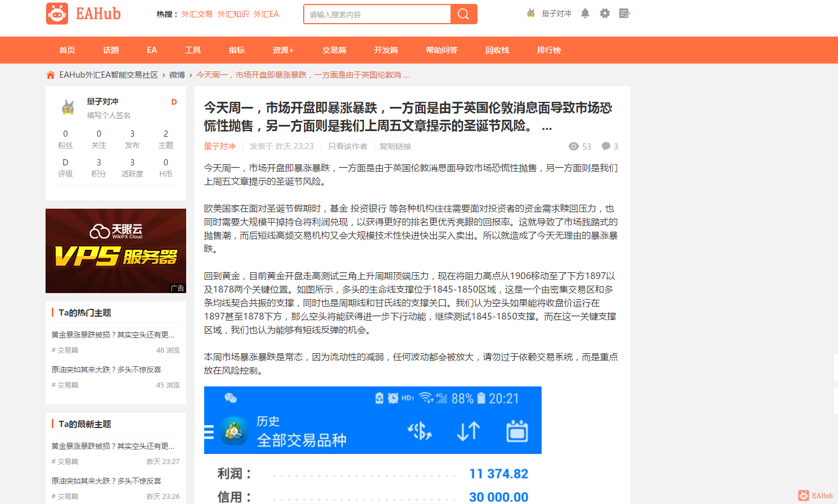Image resolution: width=838 pixels, height=504 pixels.
Task: Open the 话题 nav item
Action: coord(111,50)
